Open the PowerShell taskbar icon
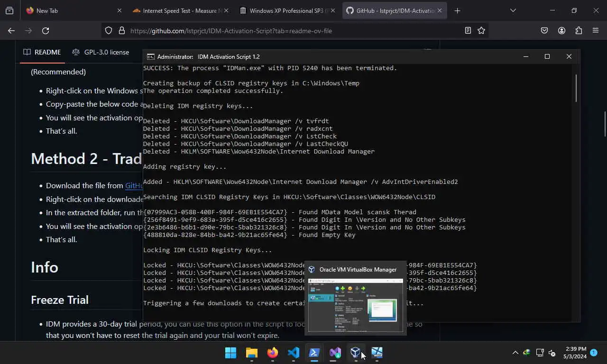This screenshot has width=607, height=364. pyautogui.click(x=314, y=353)
